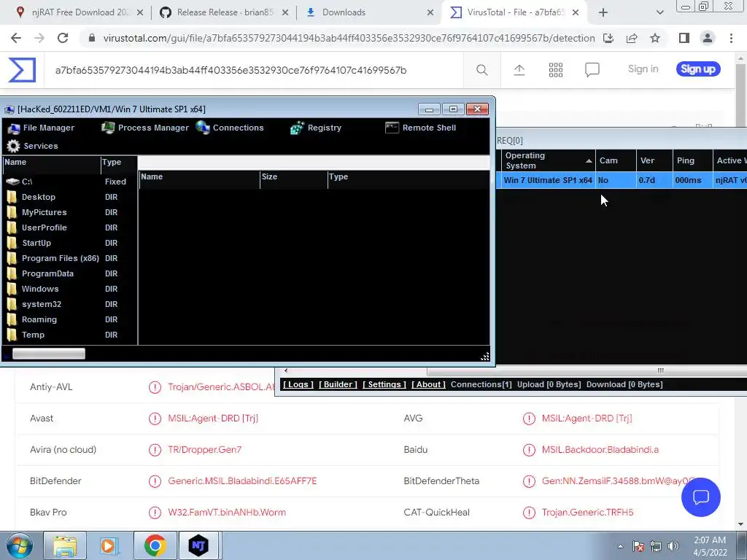Switch to the Downloads tab
The height and width of the screenshot is (560, 747).
[x=370, y=12]
